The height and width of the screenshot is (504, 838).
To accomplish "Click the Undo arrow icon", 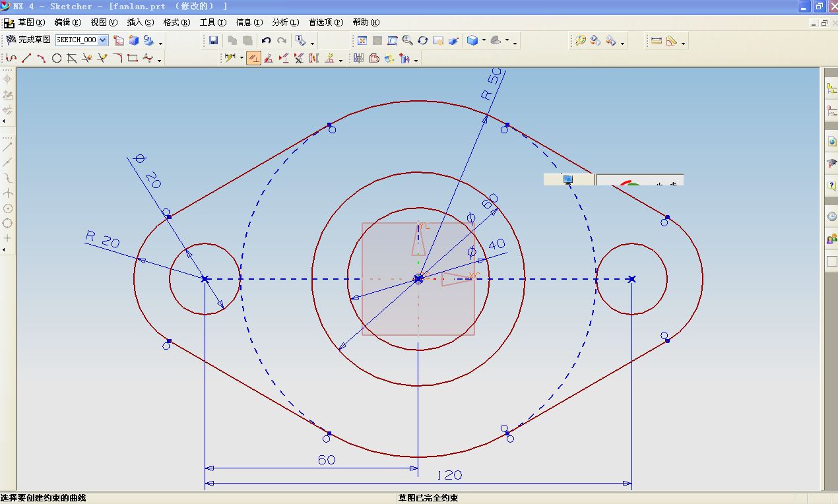I will click(266, 40).
